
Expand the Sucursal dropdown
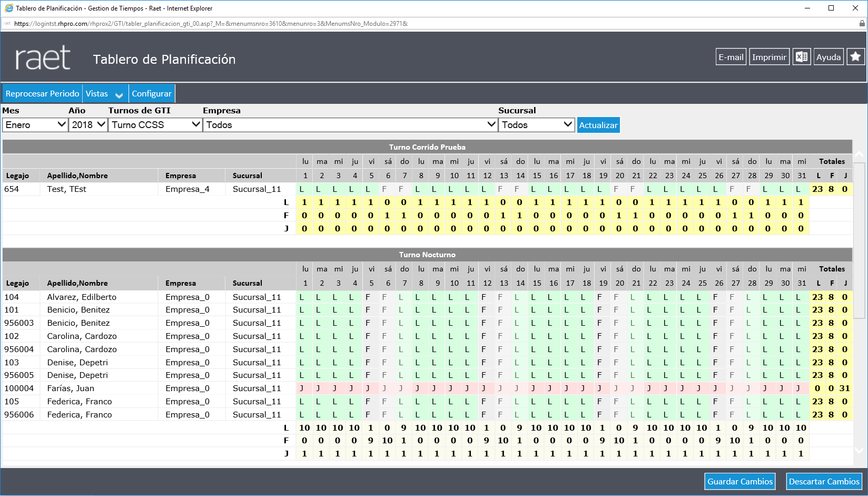[536, 125]
